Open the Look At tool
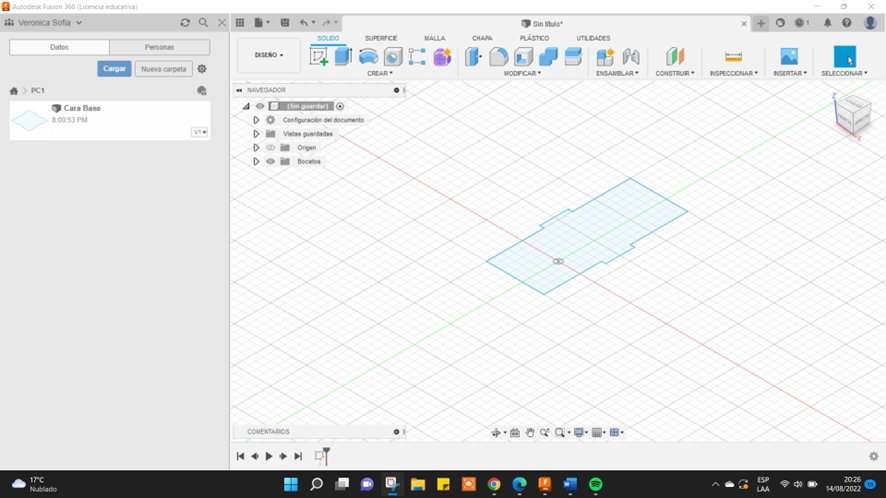The height and width of the screenshot is (498, 886). click(515, 432)
